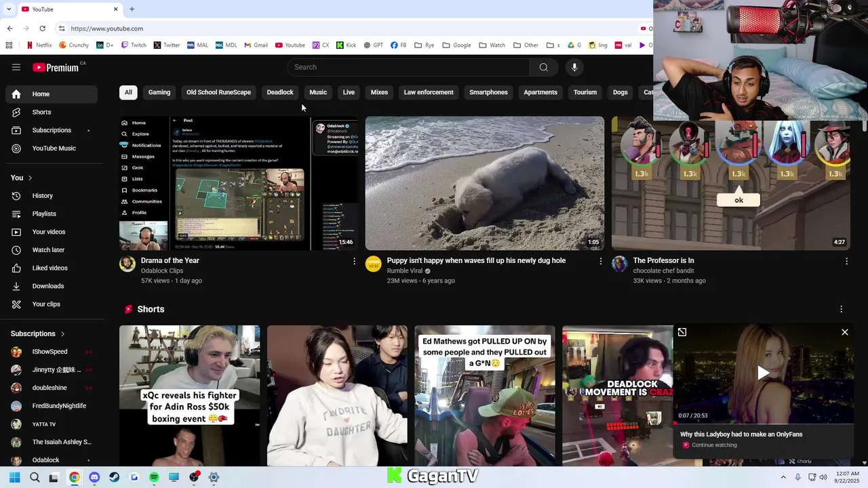Screen dimensions: 868x488
Task: Open Discord from the taskbar
Action: (x=94, y=477)
